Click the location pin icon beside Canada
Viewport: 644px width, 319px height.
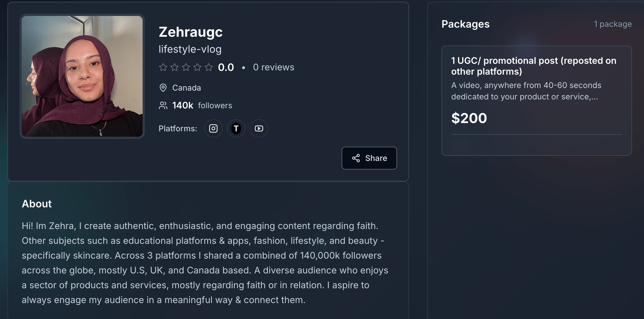coord(163,88)
